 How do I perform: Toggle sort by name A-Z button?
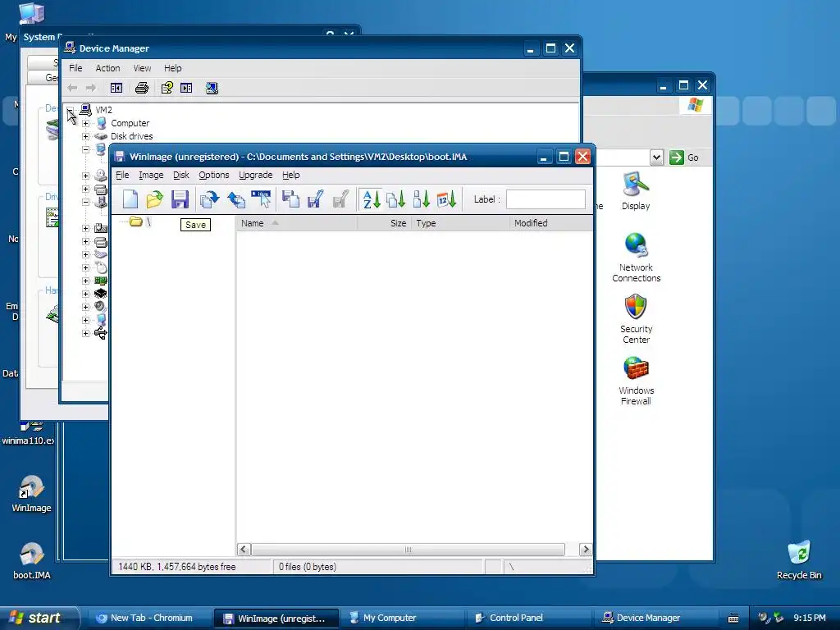(372, 199)
